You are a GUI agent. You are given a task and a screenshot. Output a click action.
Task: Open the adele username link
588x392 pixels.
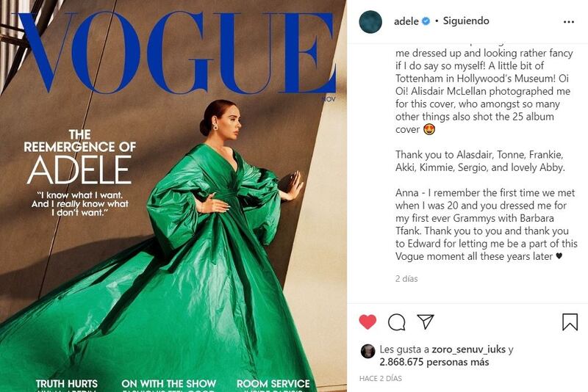(406, 21)
